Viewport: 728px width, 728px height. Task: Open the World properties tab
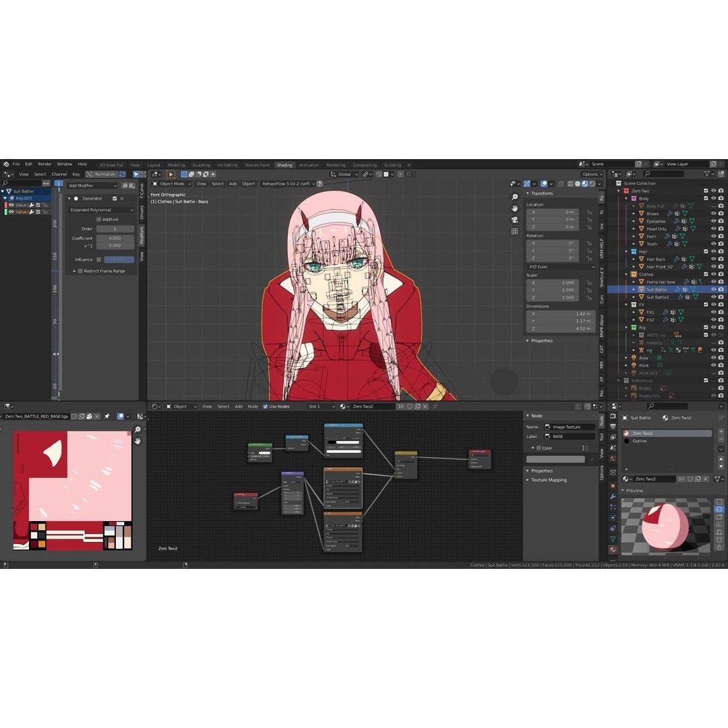(x=613, y=459)
